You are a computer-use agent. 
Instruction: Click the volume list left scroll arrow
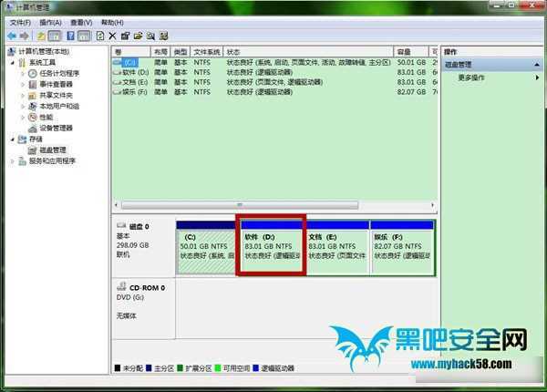click(116, 205)
